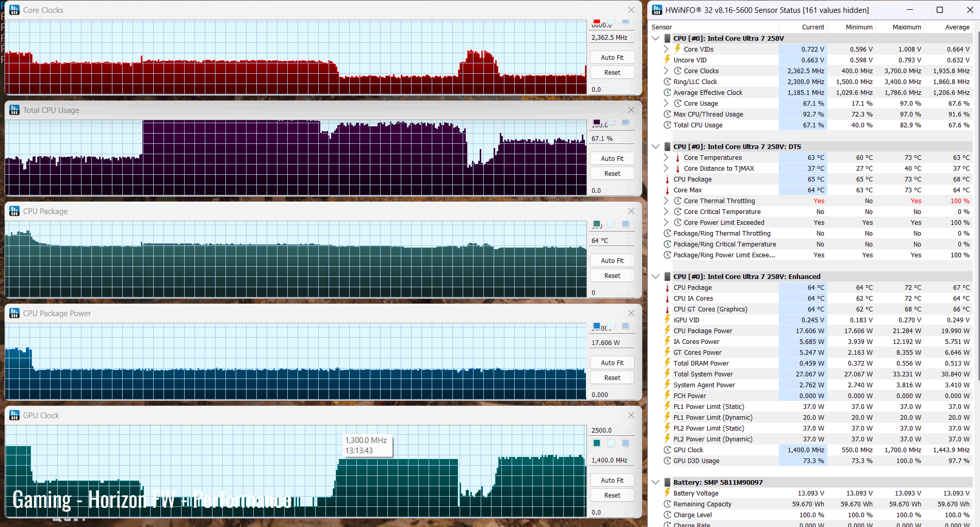Click the Sensor column header

tap(713, 27)
